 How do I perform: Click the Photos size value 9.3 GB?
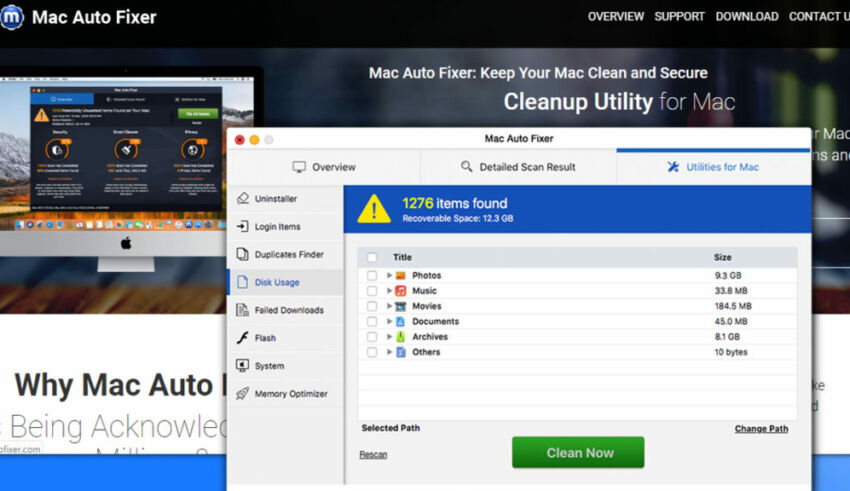(x=727, y=275)
